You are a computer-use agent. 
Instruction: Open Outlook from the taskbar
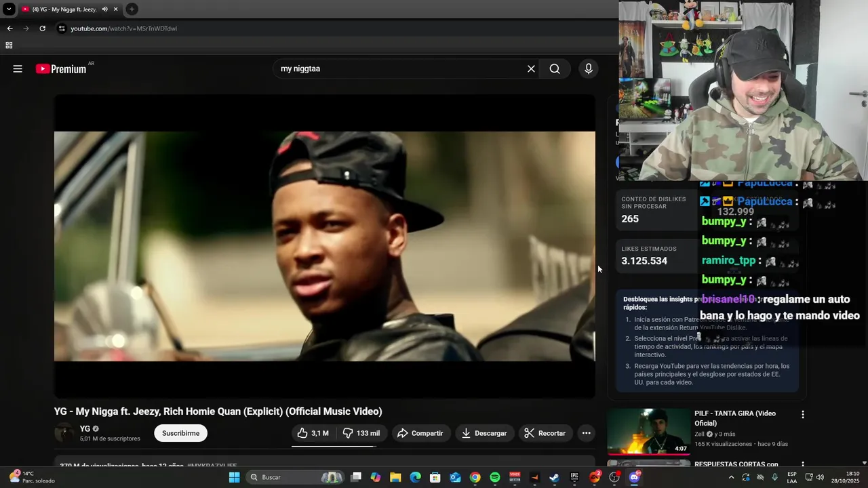click(x=455, y=477)
